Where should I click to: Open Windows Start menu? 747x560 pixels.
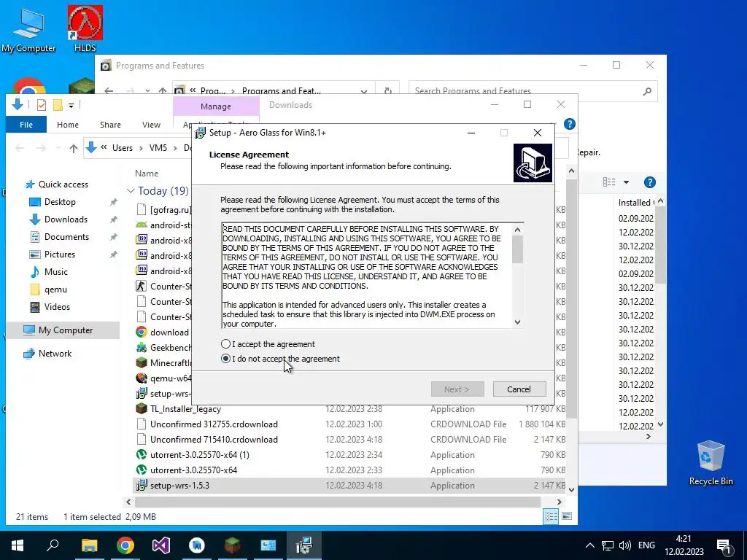[x=18, y=545]
